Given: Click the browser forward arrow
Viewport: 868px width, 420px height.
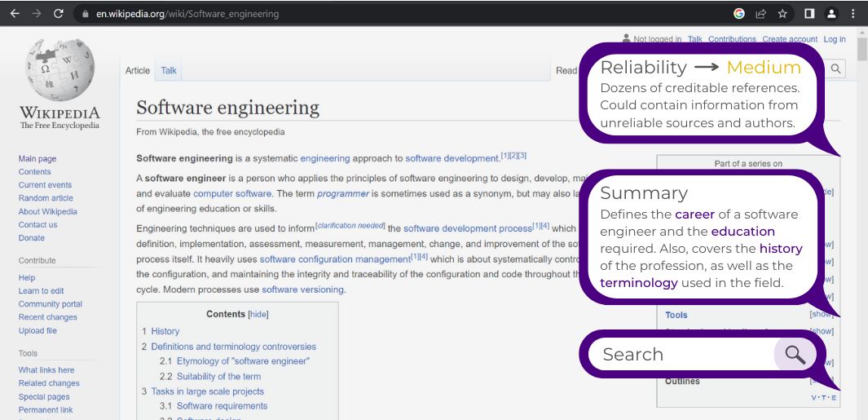Looking at the screenshot, I should click(x=37, y=14).
